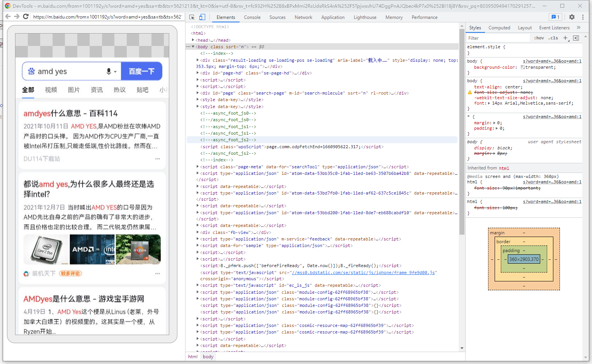Click the 360×2903.370 box model content
Viewport: 592px width, 364px height.
point(524,259)
